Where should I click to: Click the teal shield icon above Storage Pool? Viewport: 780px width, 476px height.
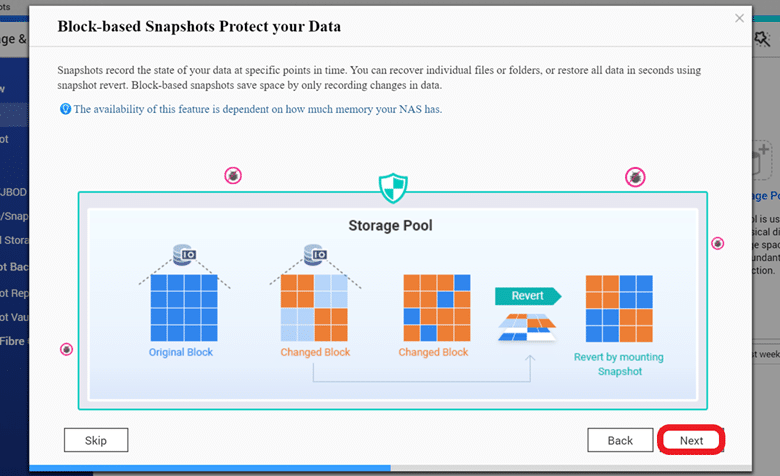(x=393, y=188)
